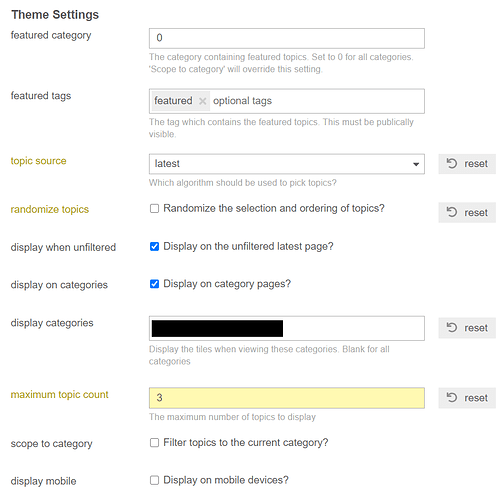Image resolution: width=503 pixels, height=500 pixels.
Task: Enable the 'Randomize the selection and ordering' checkbox
Action: (154, 209)
